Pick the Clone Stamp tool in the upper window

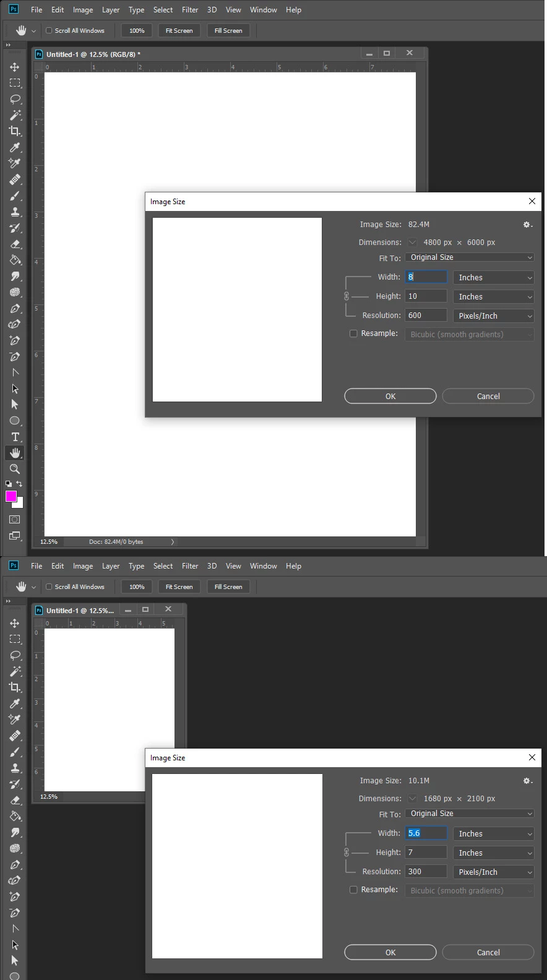click(15, 212)
